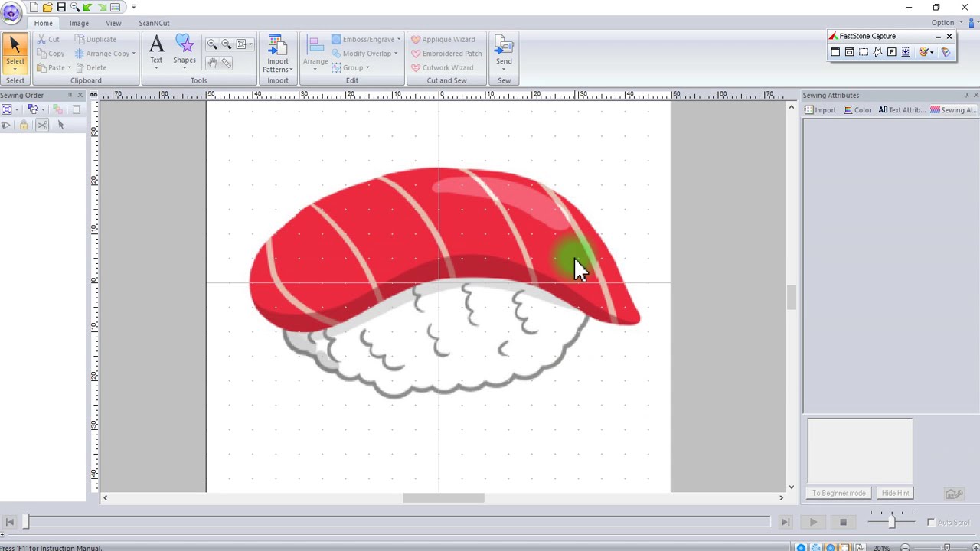Undo the last action with the green arrow
The width and height of the screenshot is (980, 551).
point(88,7)
